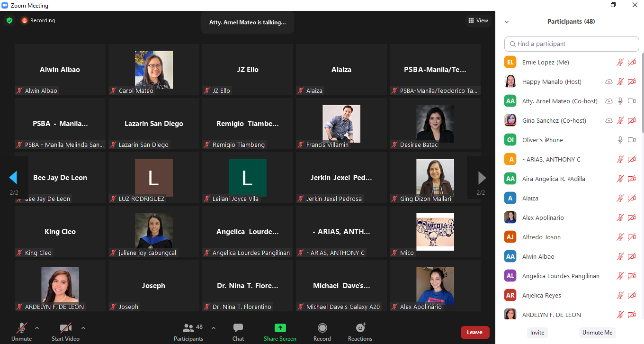Open the Reactions menu

tap(360, 328)
